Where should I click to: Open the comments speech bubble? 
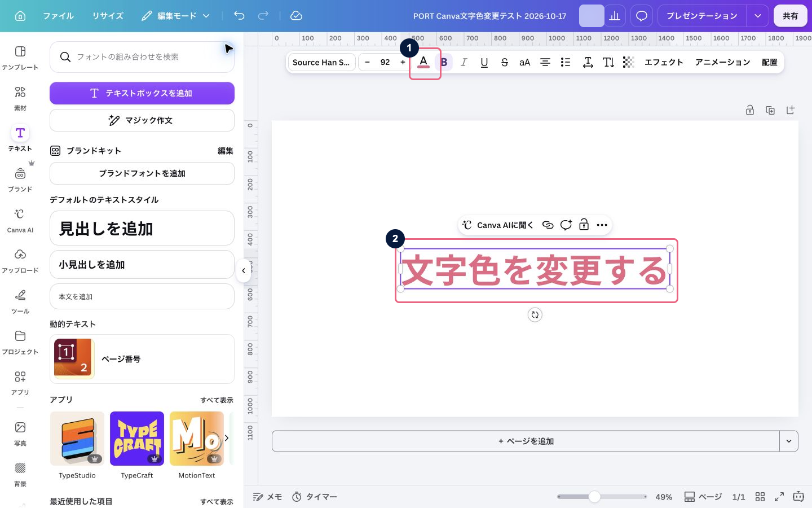[642, 16]
